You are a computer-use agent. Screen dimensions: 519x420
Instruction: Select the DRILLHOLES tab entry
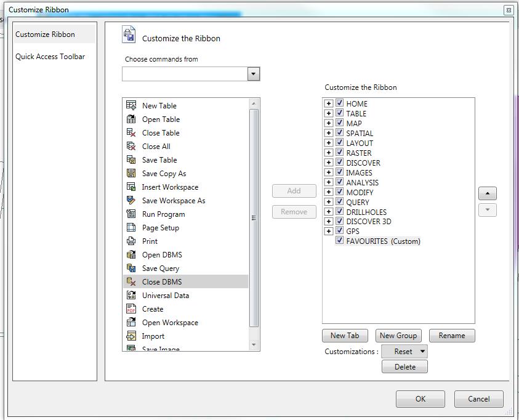[366, 212]
